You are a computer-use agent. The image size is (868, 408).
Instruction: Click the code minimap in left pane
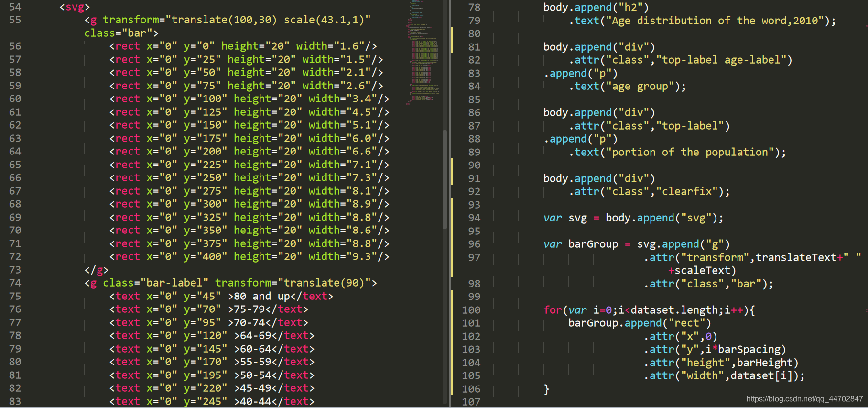[423, 53]
